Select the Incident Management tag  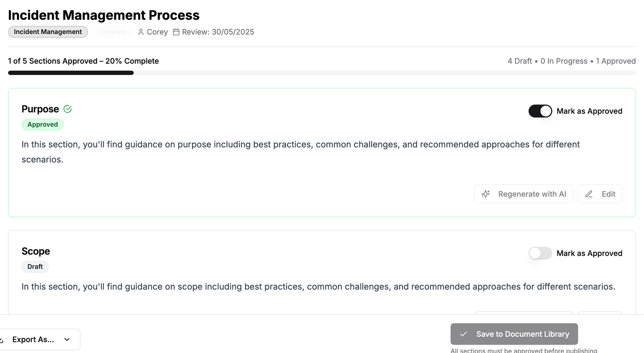47,31
